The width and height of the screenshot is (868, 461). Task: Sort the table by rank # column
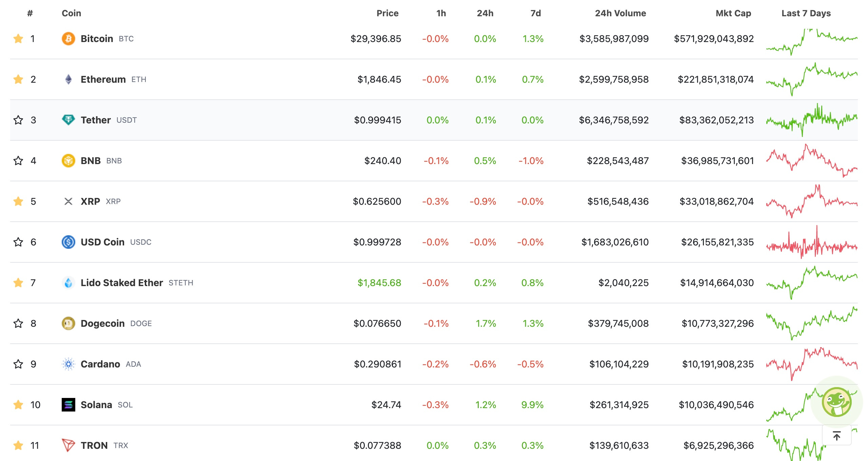tap(30, 13)
